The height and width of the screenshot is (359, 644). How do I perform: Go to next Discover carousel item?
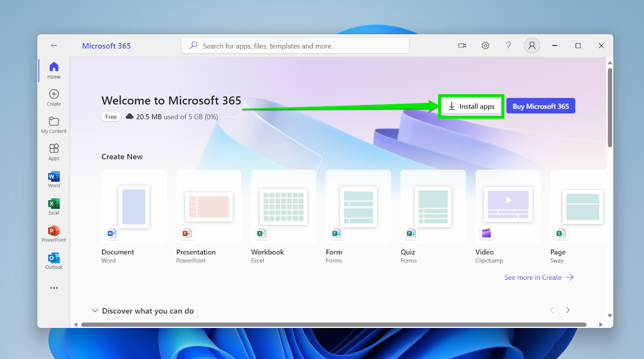pyautogui.click(x=568, y=310)
